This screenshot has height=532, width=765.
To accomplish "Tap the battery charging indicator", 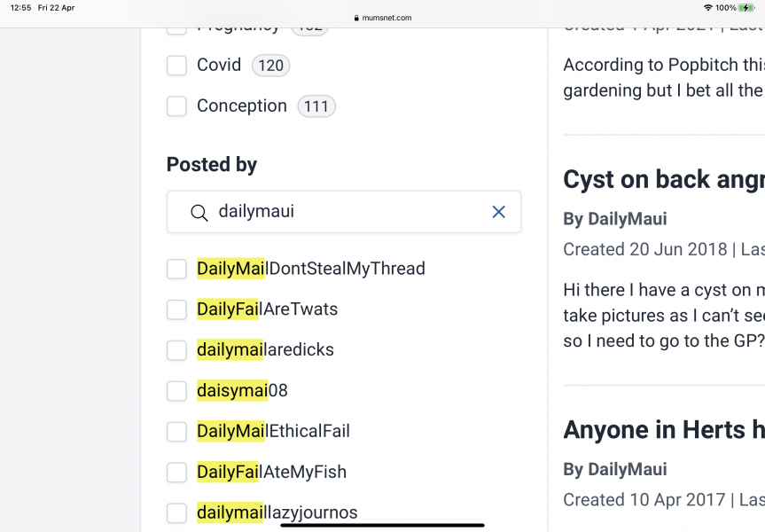I will coord(749,7).
